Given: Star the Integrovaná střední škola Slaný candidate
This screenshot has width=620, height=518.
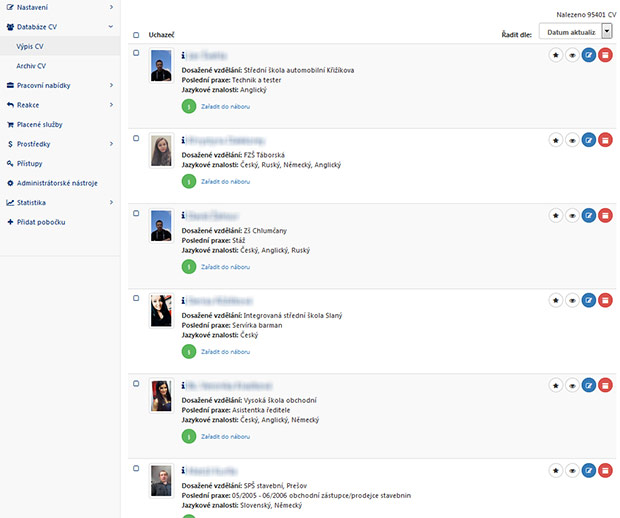Looking at the screenshot, I should coord(556,299).
